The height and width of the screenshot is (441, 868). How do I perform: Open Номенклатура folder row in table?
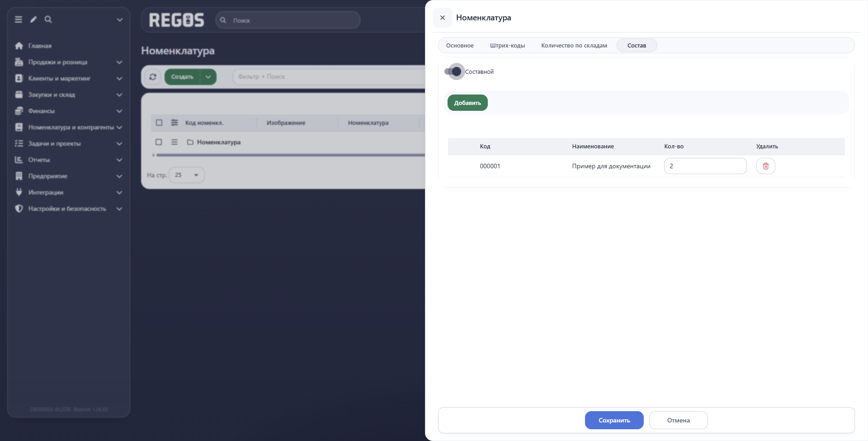click(x=219, y=142)
